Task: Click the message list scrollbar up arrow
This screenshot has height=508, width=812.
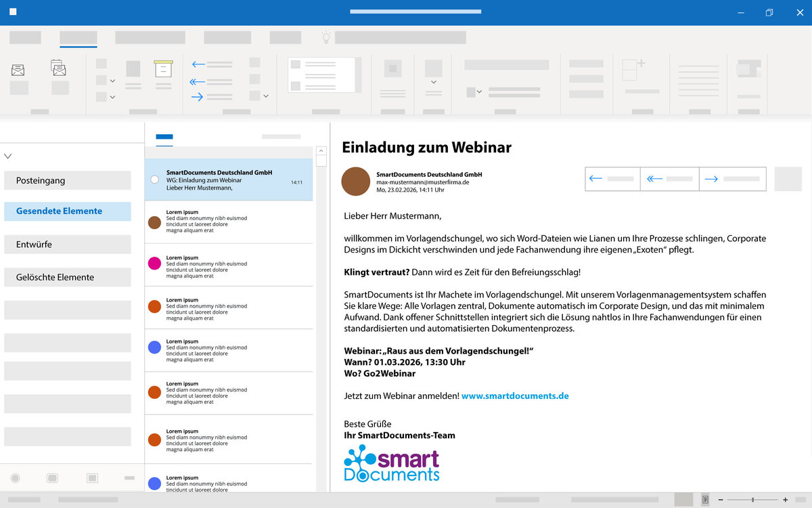Action: click(x=321, y=152)
